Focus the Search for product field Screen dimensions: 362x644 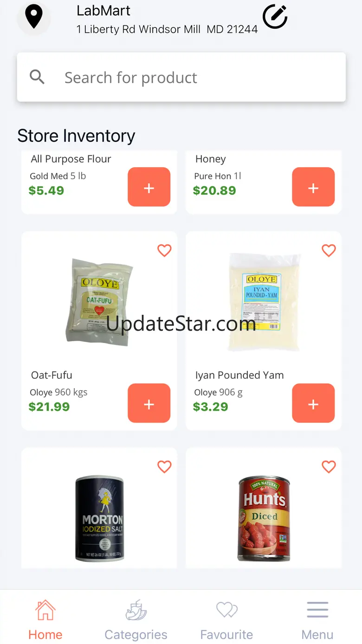181,77
